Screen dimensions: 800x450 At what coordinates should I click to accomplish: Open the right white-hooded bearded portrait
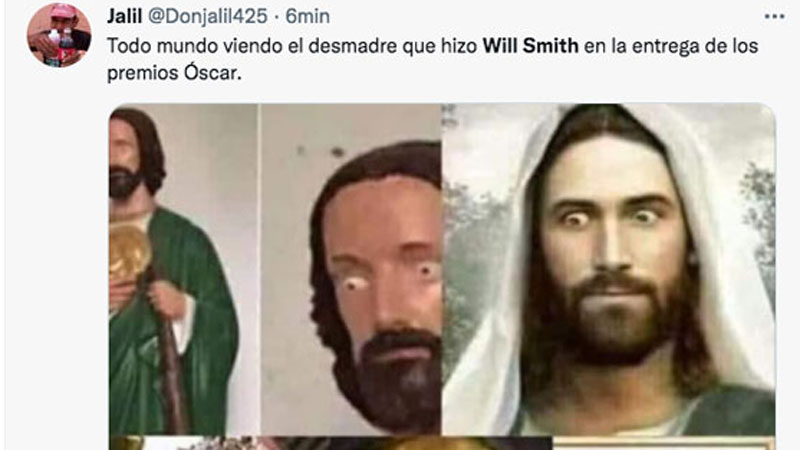click(609, 269)
